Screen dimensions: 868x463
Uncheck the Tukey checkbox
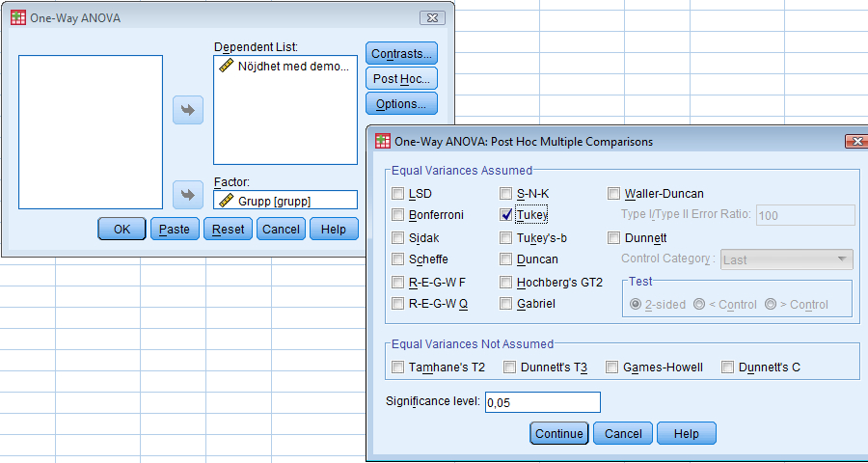[506, 215]
